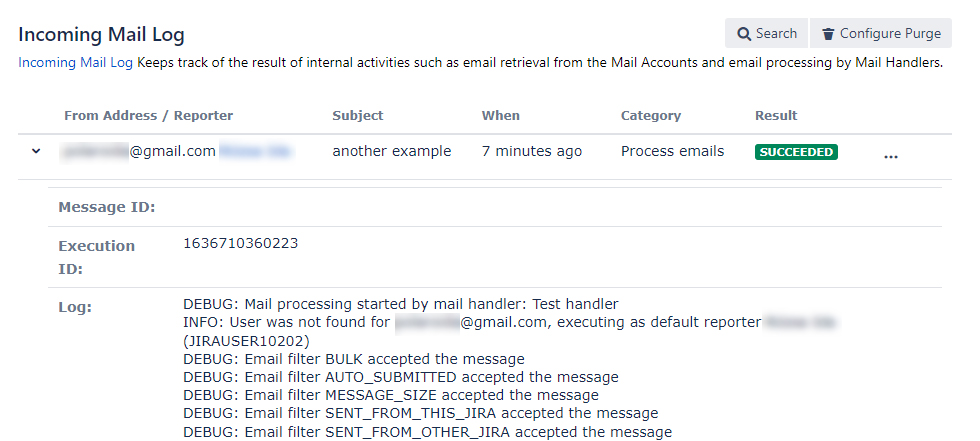Click the 'another example' subject cell
Viewport: 980px width, 441px height.
coord(391,151)
